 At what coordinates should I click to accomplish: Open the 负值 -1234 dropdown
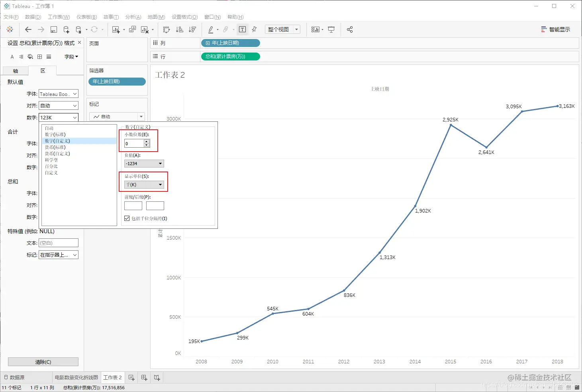point(144,164)
